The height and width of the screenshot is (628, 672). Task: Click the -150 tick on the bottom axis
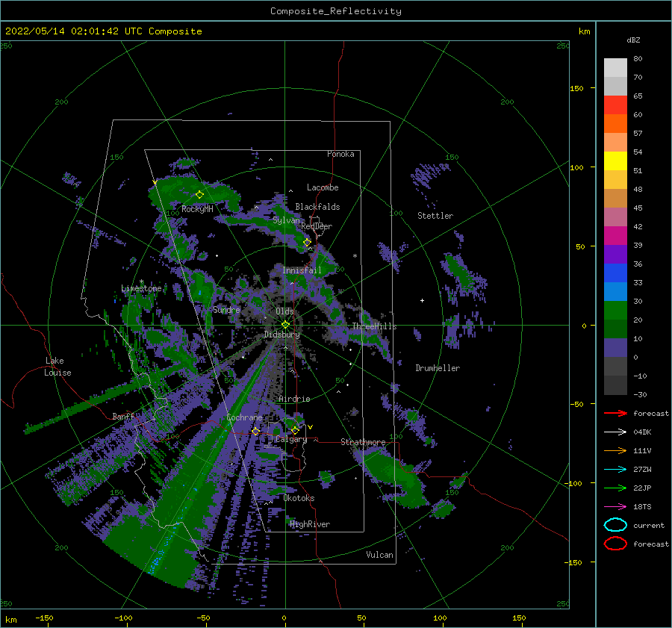(x=44, y=618)
